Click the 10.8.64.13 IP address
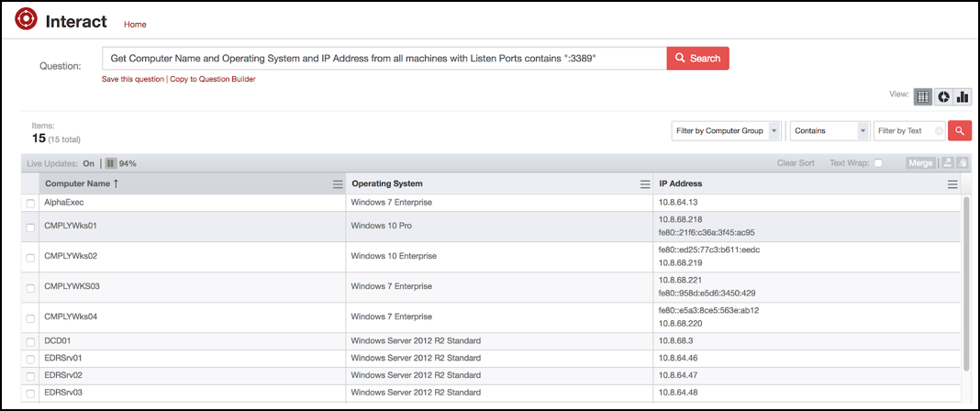The height and width of the screenshot is (411, 980). pos(678,203)
